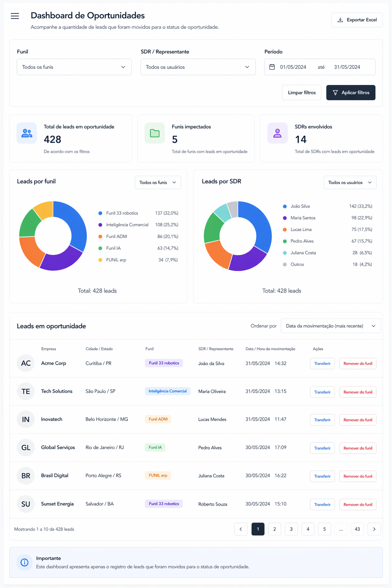The height and width of the screenshot is (588, 392).
Task: Go to next page arrow
Action: [374, 529]
